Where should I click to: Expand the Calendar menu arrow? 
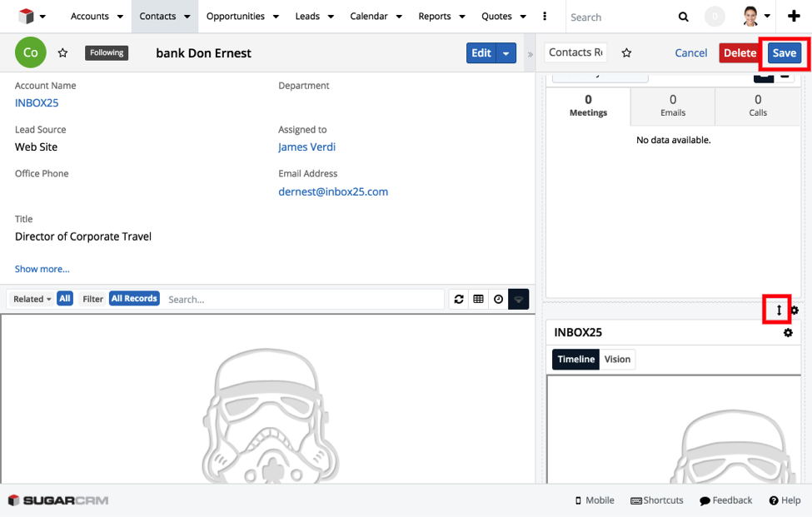coord(399,17)
